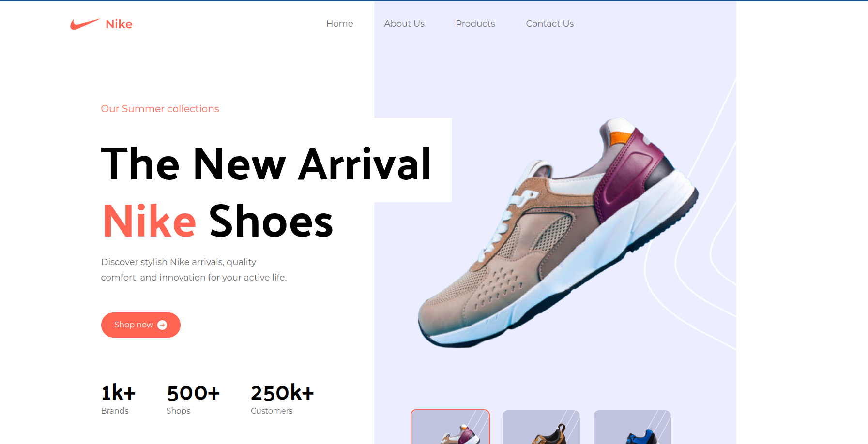Open the About Us page
Viewport: 868px width, 444px height.
404,24
